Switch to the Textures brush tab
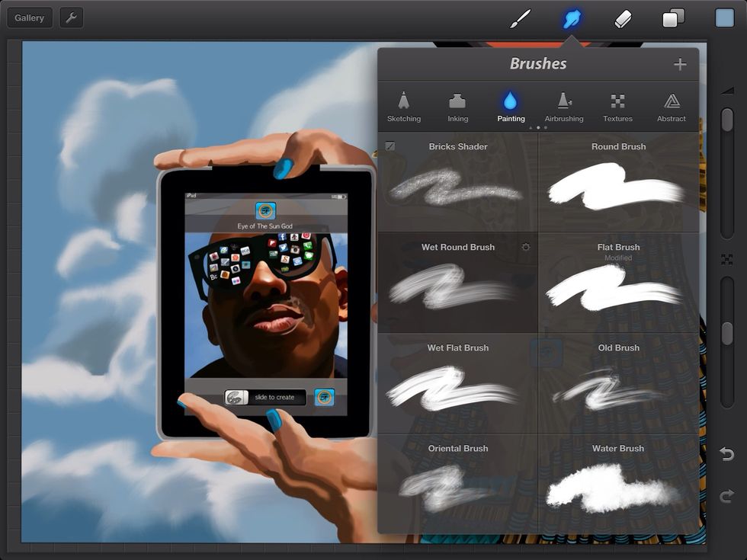Viewport: 747px width, 560px height. (x=617, y=107)
